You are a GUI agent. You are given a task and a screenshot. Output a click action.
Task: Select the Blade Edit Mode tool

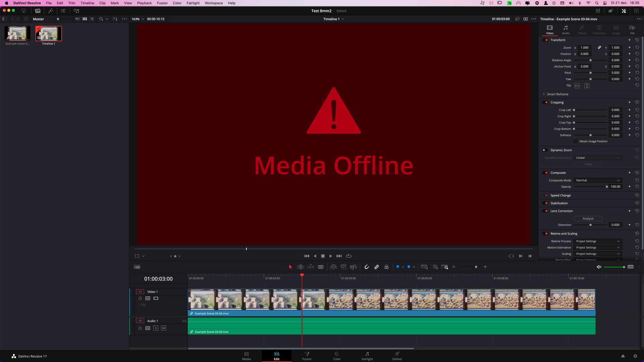(x=321, y=267)
